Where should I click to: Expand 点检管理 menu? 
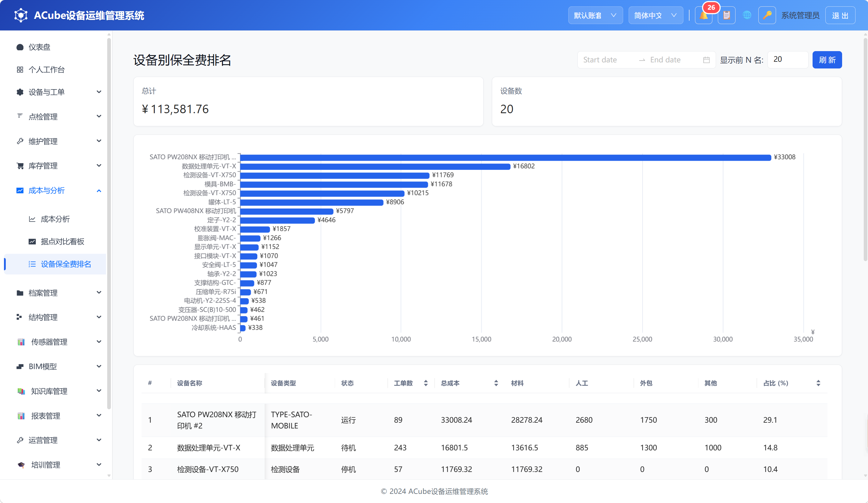55,117
